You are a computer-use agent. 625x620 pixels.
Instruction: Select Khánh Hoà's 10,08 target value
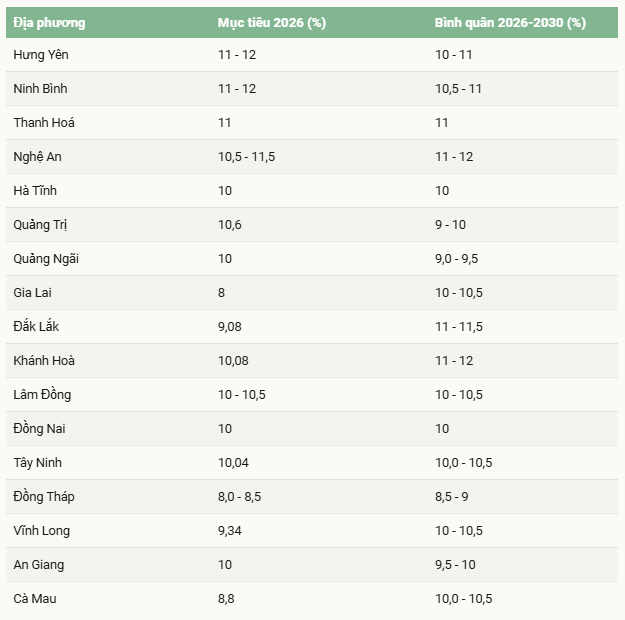(233, 361)
